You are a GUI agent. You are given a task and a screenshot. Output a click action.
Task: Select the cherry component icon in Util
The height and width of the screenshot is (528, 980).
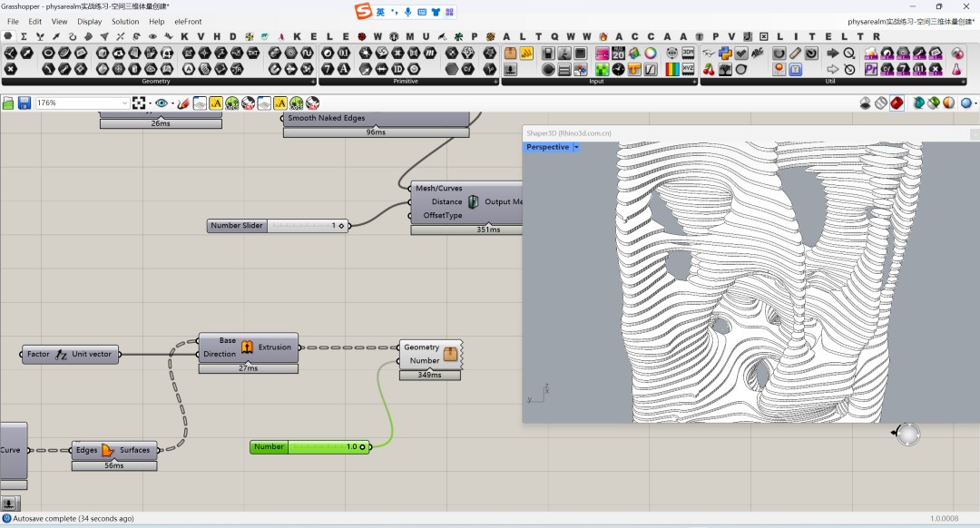[709, 69]
